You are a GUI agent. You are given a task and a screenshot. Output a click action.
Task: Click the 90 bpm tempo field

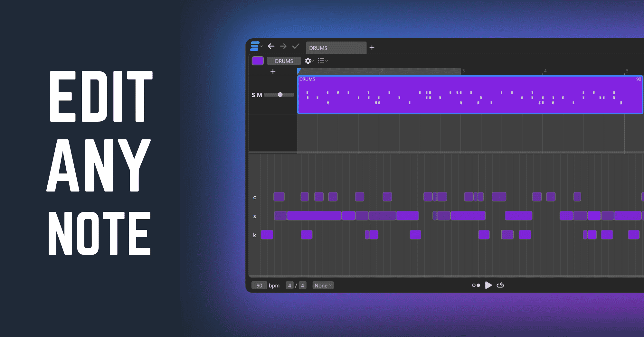coord(259,286)
